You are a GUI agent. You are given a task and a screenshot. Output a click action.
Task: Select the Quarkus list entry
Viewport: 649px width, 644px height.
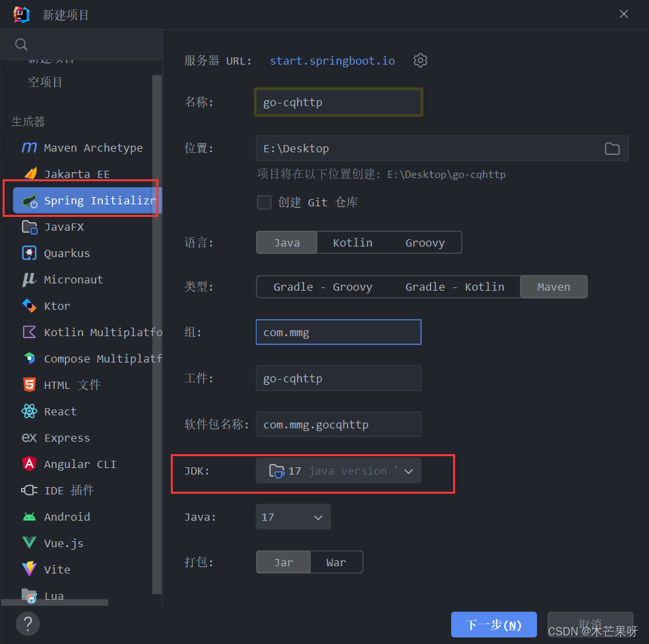click(x=67, y=253)
